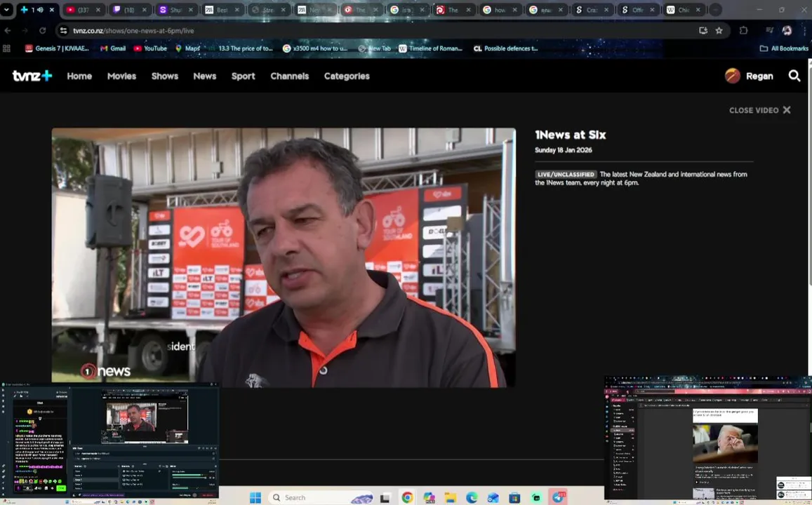This screenshot has height=505, width=812.
Task: Open the x3500 m4 how to u... bookmark
Action: (315, 48)
